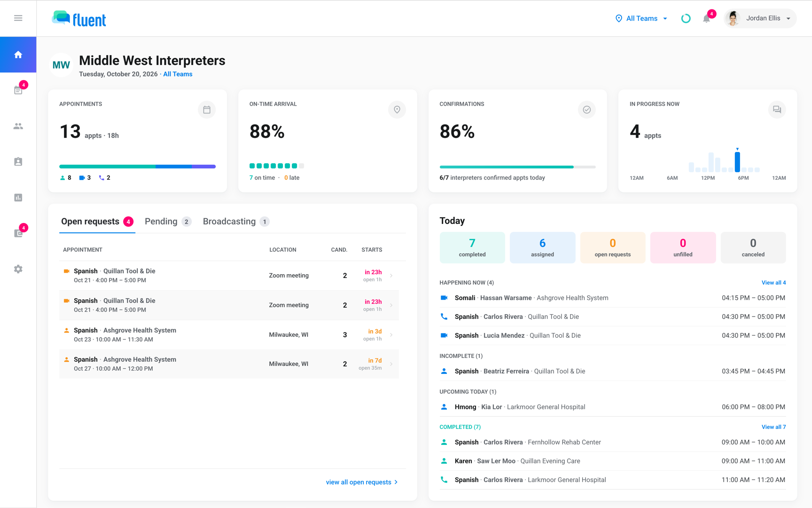Click the video icon on Hassan Warsame row

point(444,298)
